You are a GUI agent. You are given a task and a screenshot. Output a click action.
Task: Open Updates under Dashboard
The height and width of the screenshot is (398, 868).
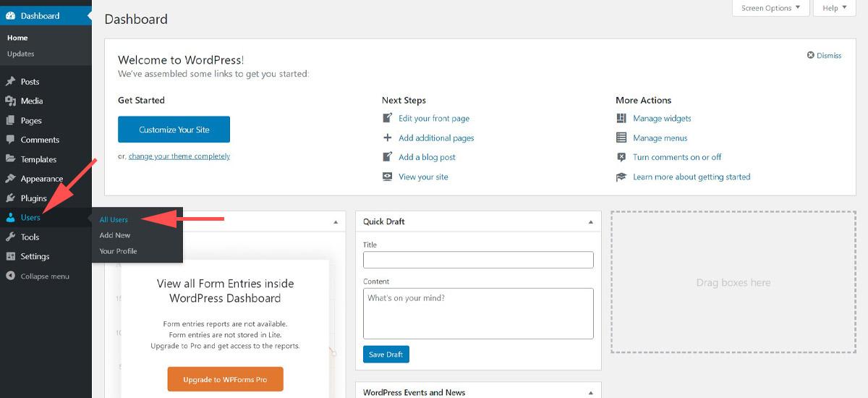pyautogui.click(x=20, y=54)
